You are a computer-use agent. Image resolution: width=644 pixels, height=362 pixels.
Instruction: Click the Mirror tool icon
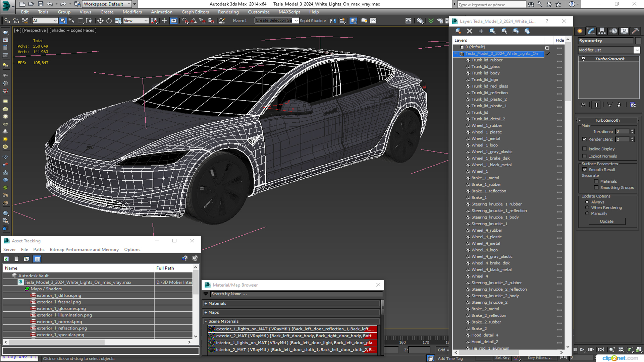click(x=333, y=21)
